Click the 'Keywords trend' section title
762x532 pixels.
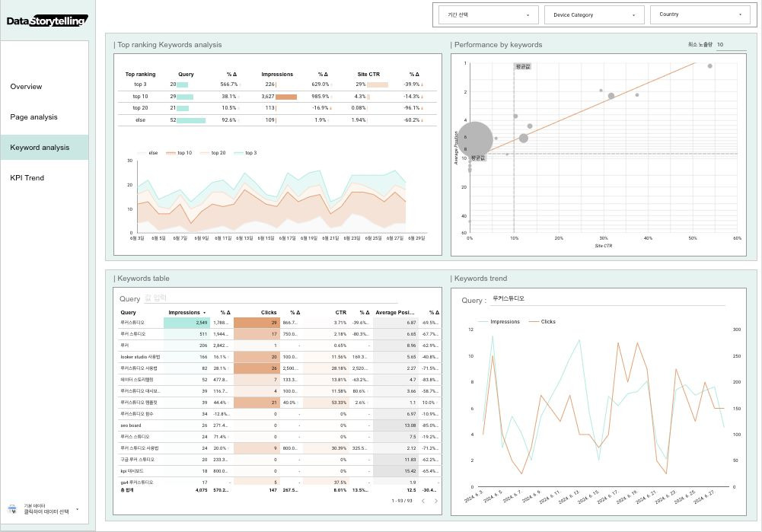[480, 279]
